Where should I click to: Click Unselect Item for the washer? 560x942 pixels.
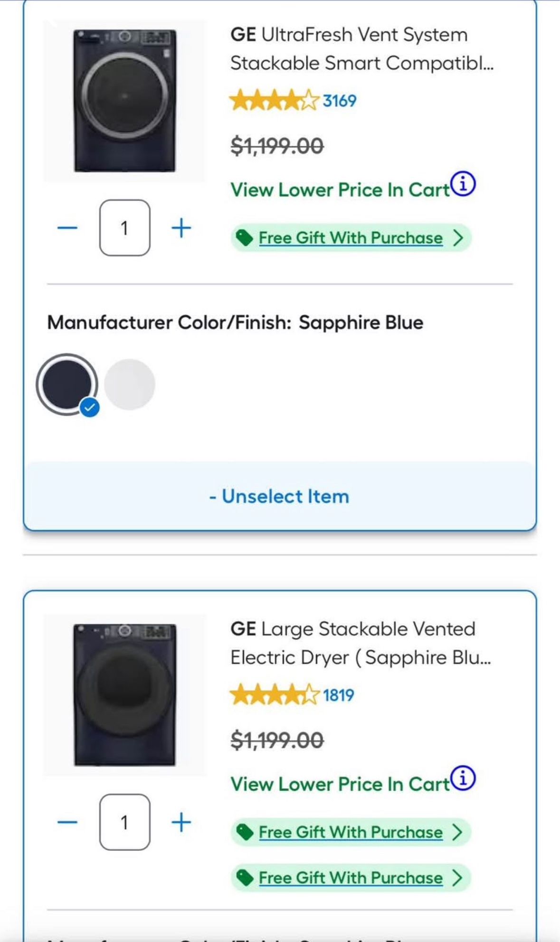tap(280, 496)
